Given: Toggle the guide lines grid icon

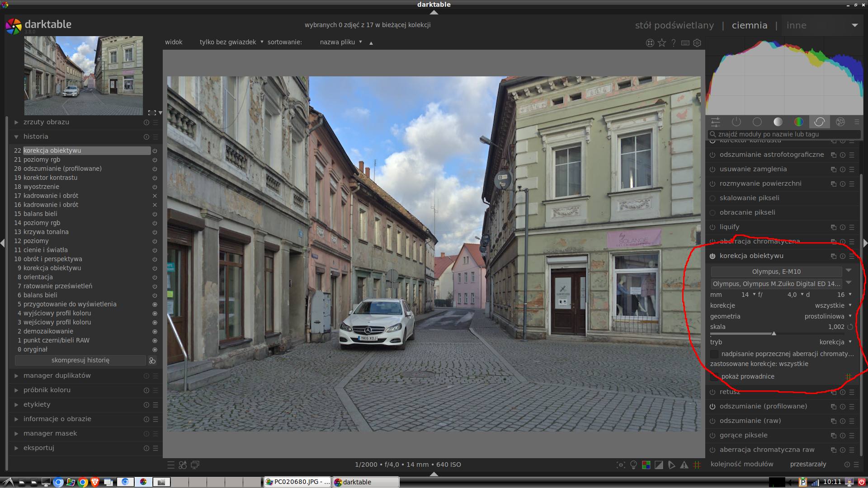Looking at the screenshot, I should pyautogui.click(x=697, y=465).
